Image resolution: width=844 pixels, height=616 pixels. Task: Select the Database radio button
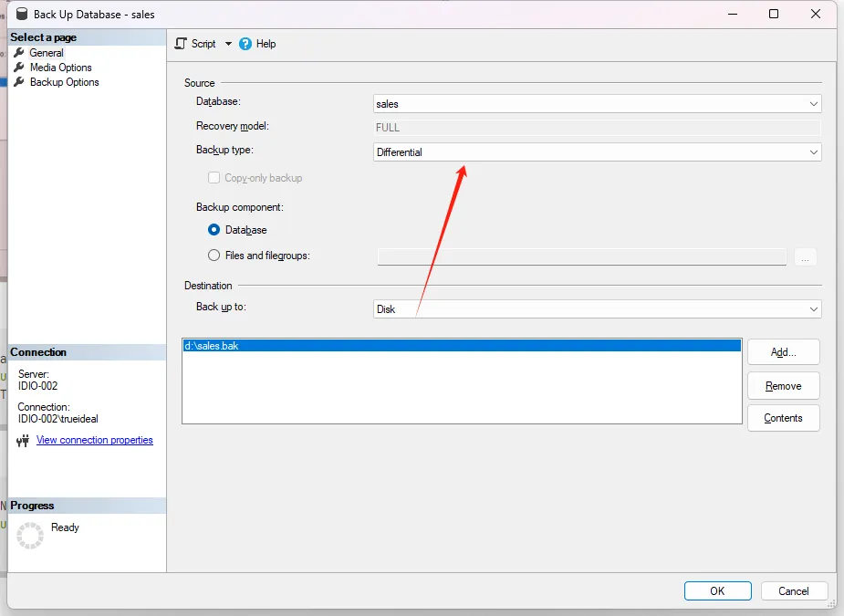pos(214,230)
